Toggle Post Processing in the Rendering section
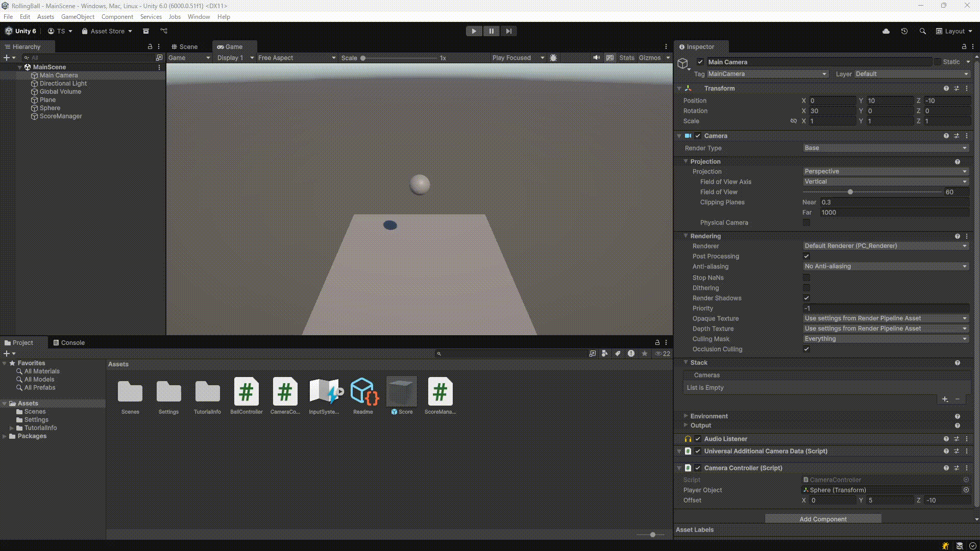Image resolution: width=980 pixels, height=551 pixels. click(806, 256)
